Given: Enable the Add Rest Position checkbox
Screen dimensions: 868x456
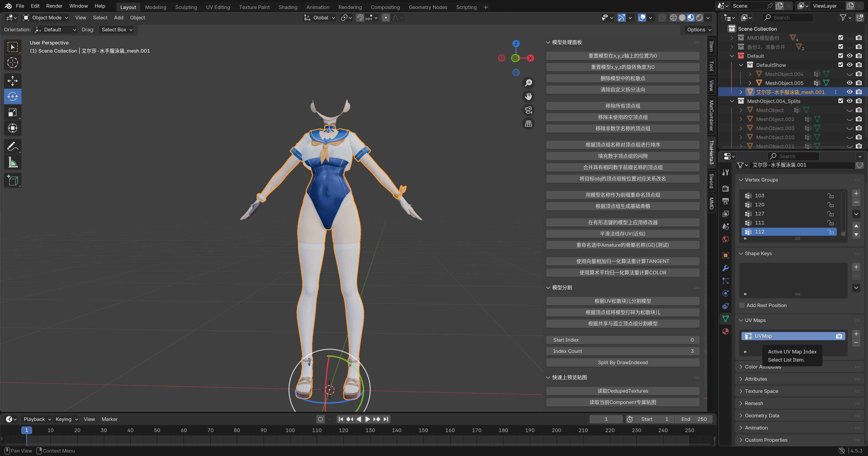Looking at the screenshot, I should [742, 305].
